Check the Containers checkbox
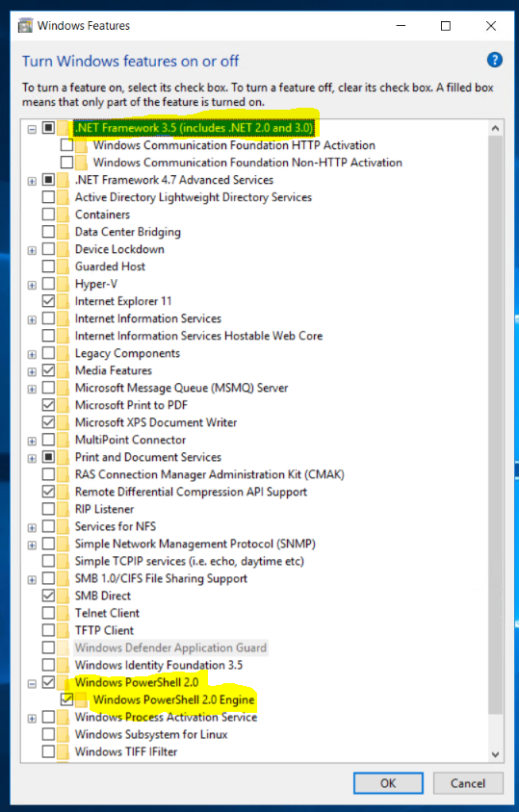 point(48,215)
